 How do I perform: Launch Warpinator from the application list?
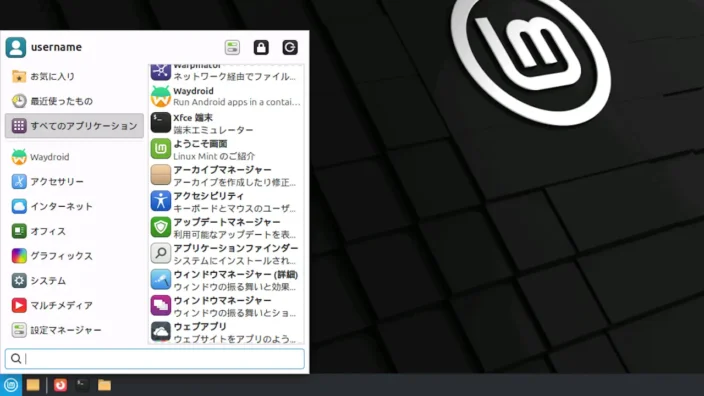pyautogui.click(x=226, y=72)
